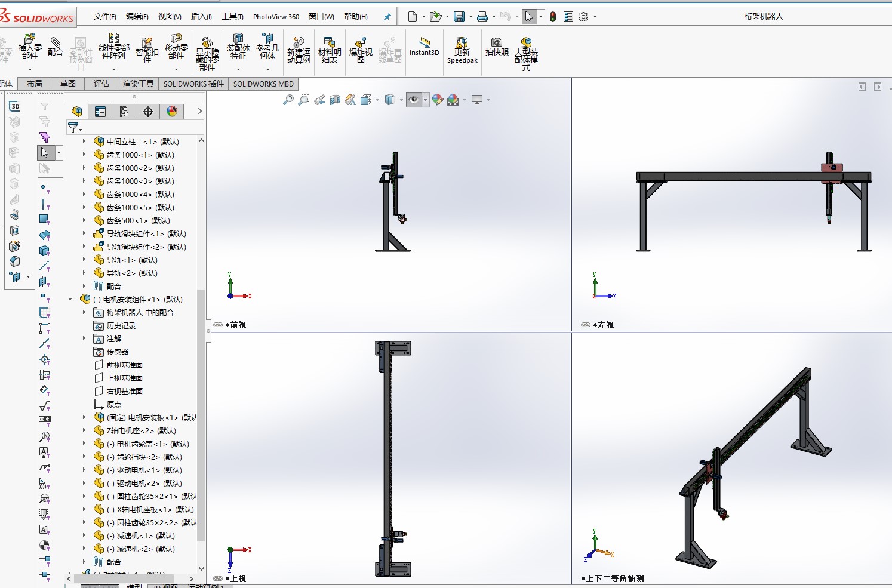The image size is (892, 588).
Task: Open Assembly Features (装配体特征)
Action: [x=238, y=47]
